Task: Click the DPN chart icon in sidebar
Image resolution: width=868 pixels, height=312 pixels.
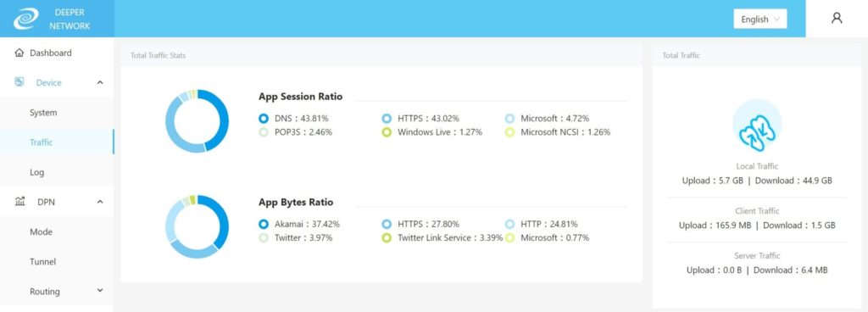Action: [x=19, y=202]
